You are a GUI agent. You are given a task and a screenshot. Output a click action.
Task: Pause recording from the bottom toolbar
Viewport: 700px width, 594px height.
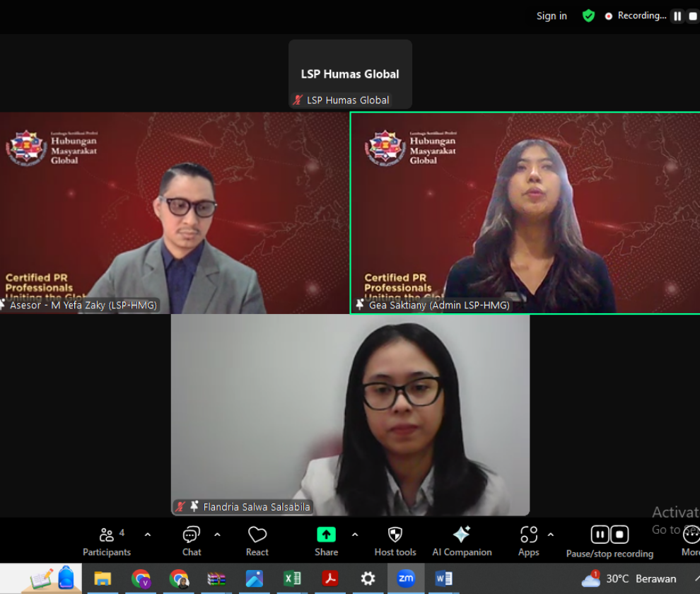point(600,535)
